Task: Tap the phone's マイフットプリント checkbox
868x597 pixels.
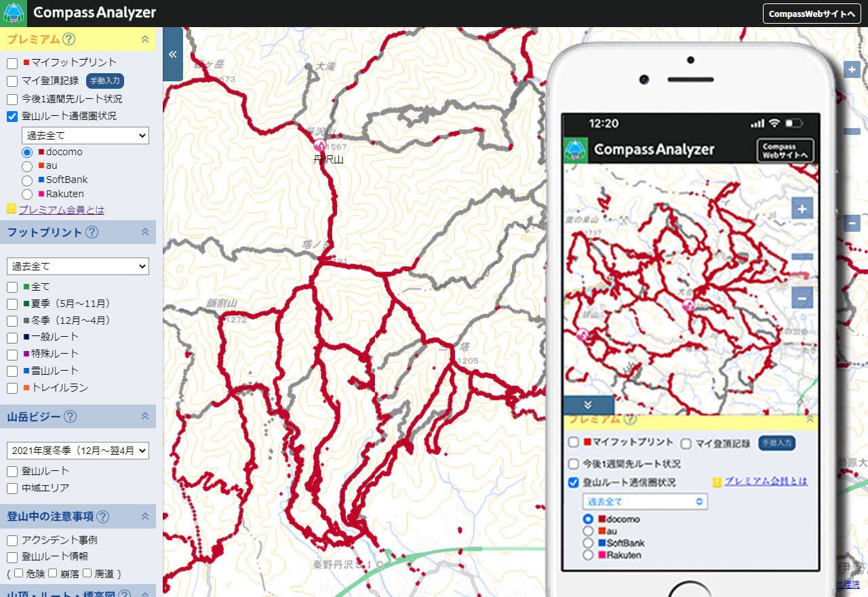Action: pyautogui.click(x=574, y=442)
